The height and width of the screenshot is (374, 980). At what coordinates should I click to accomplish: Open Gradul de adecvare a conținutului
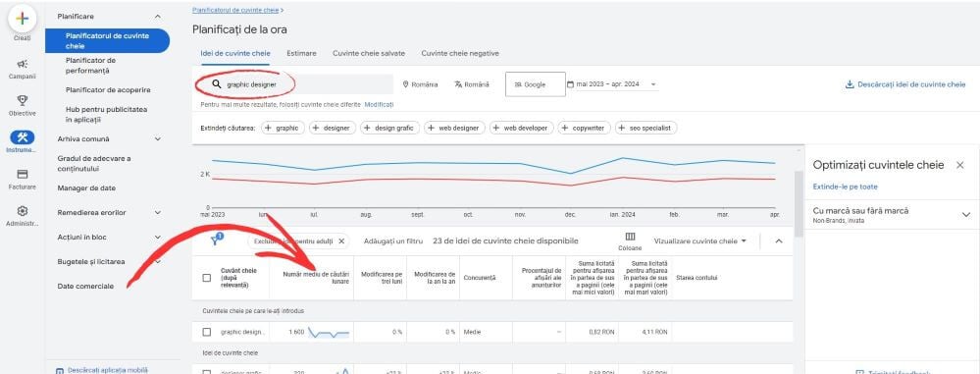[x=94, y=164]
